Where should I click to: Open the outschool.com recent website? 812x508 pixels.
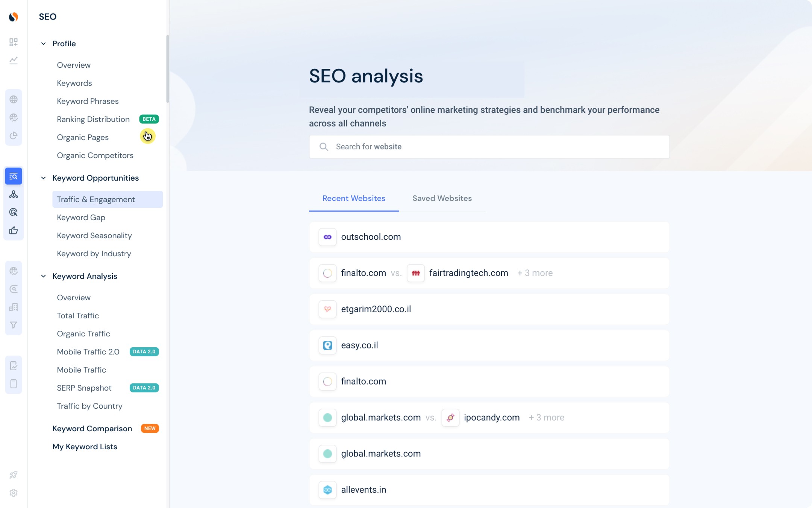[x=371, y=237]
